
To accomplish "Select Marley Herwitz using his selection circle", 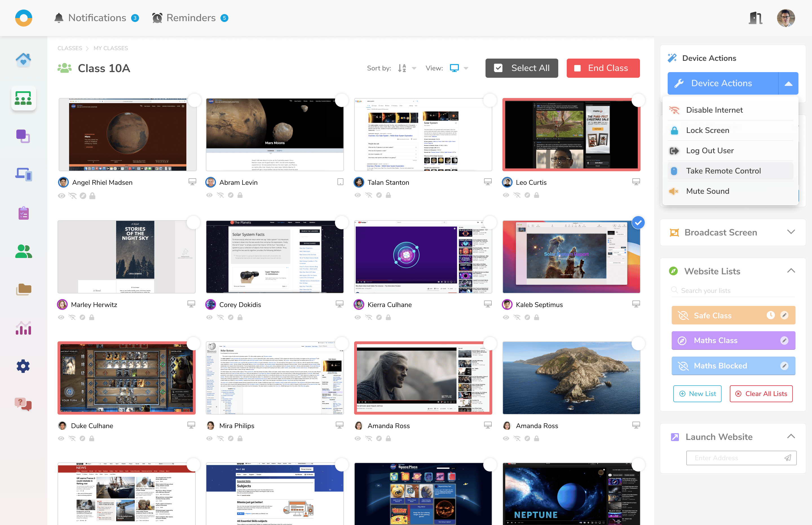I will point(193,222).
